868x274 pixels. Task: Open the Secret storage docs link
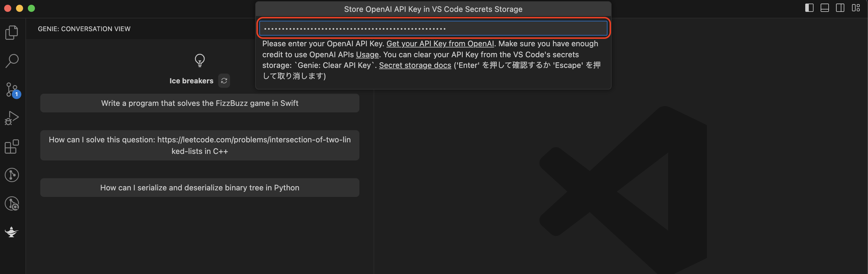coord(415,65)
